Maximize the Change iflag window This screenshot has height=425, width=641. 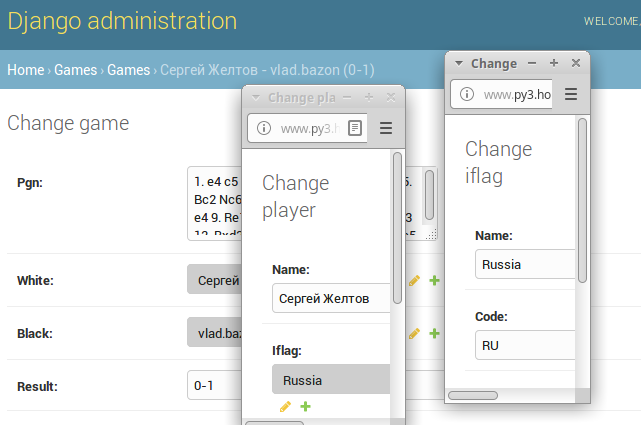(x=554, y=63)
